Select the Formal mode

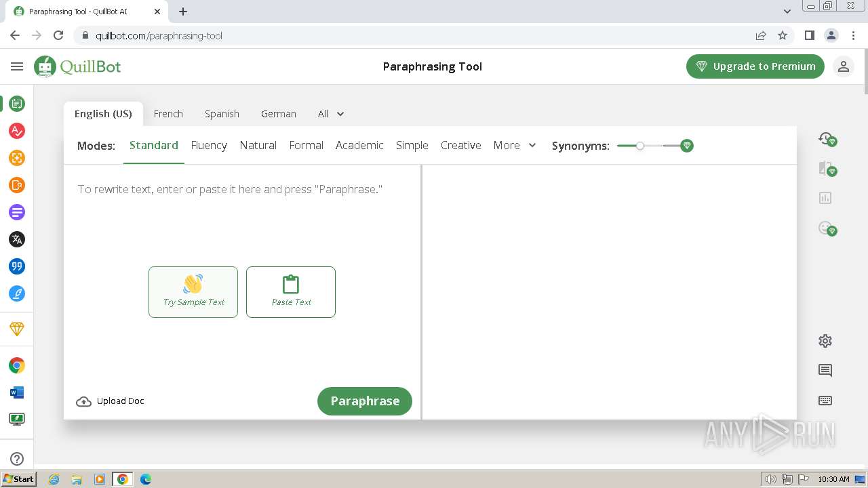pyautogui.click(x=306, y=145)
